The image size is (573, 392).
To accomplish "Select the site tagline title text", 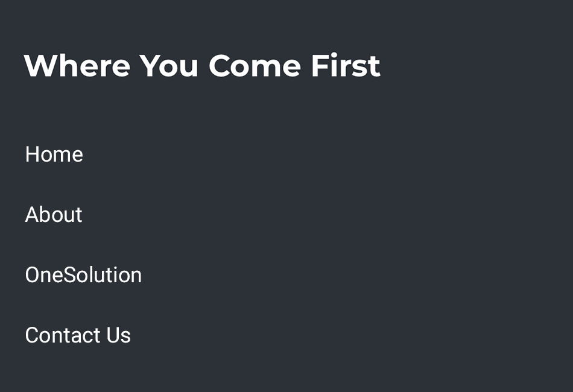I will [x=202, y=65].
